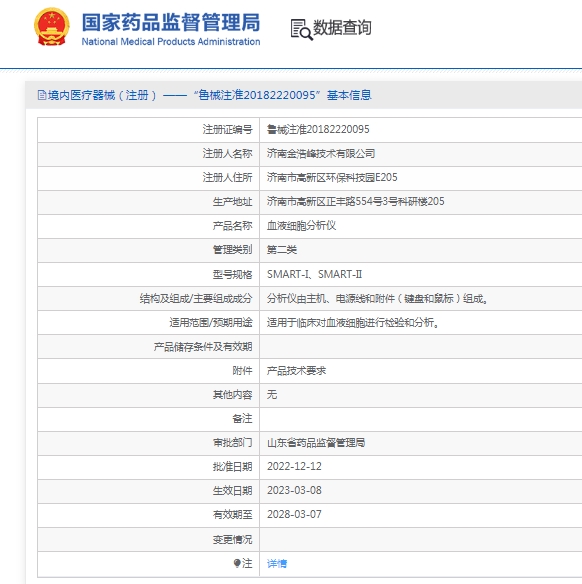Select expiry date 2028-03-07

tap(294, 515)
